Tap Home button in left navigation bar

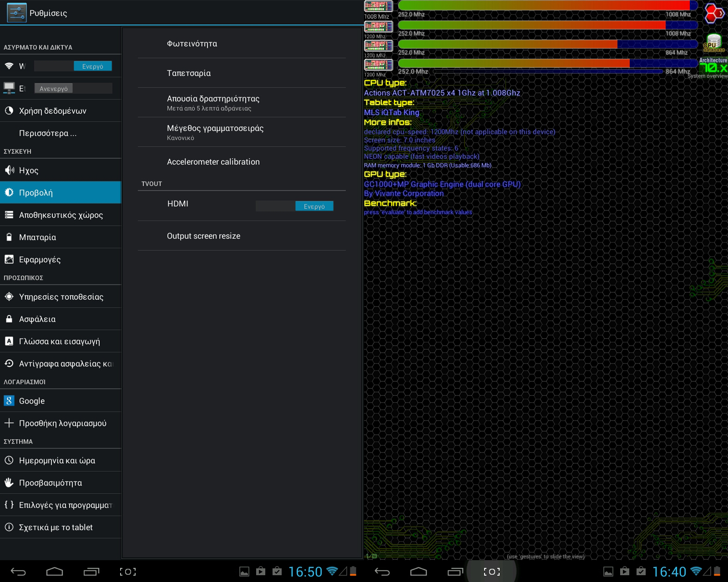(x=55, y=572)
